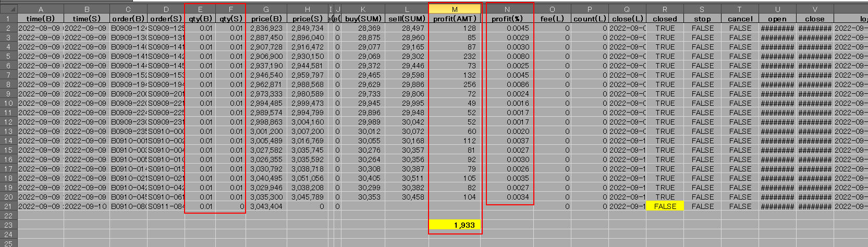Image resolution: width=868 pixels, height=247 pixels.
Task: Select sell sum cell 30,458
Action: (x=407, y=197)
